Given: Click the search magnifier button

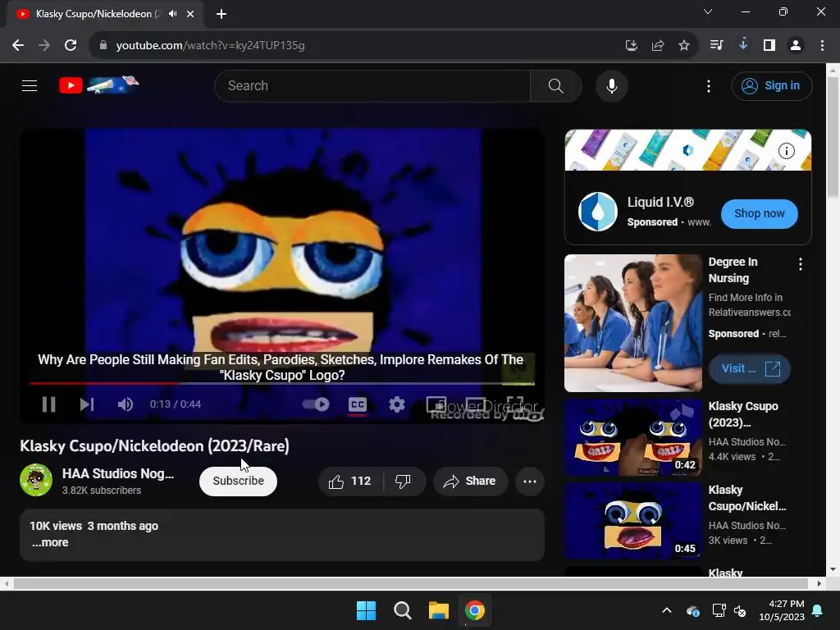Looking at the screenshot, I should pyautogui.click(x=555, y=85).
